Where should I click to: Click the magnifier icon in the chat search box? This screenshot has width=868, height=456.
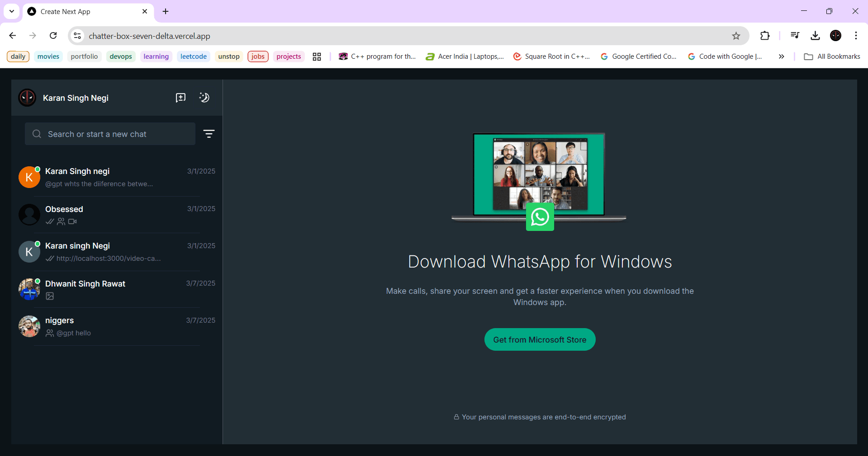(37, 134)
